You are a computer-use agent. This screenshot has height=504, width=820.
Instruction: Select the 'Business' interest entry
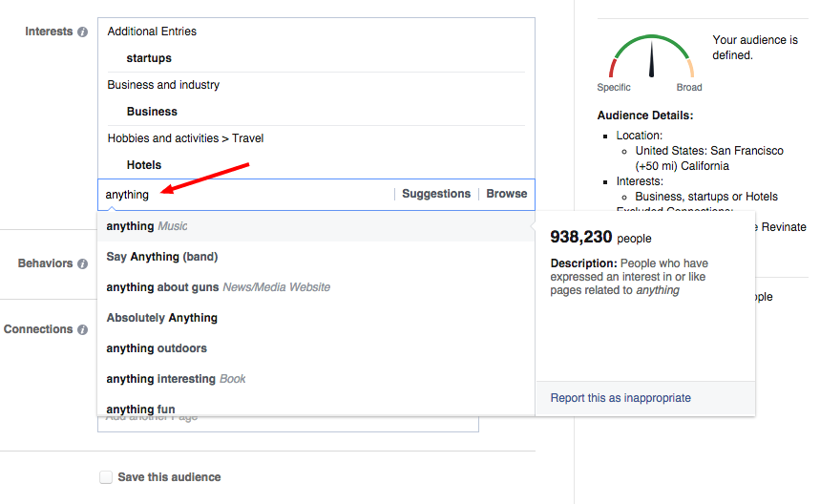pyautogui.click(x=152, y=112)
